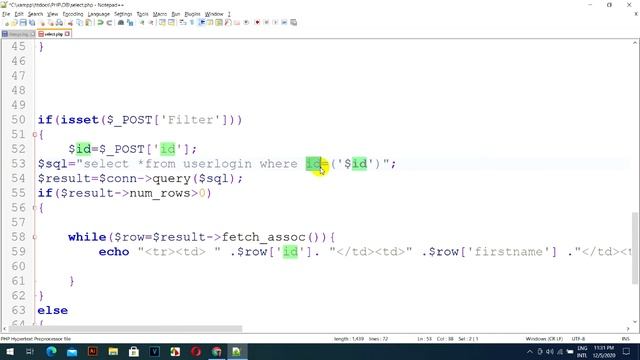This screenshot has width=640, height=360.
Task: Click the Save All toolbar icon
Action: point(32,22)
